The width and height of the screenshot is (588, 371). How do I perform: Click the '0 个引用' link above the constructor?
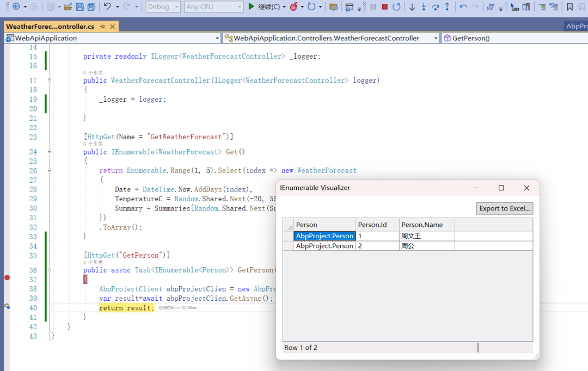pyautogui.click(x=93, y=73)
